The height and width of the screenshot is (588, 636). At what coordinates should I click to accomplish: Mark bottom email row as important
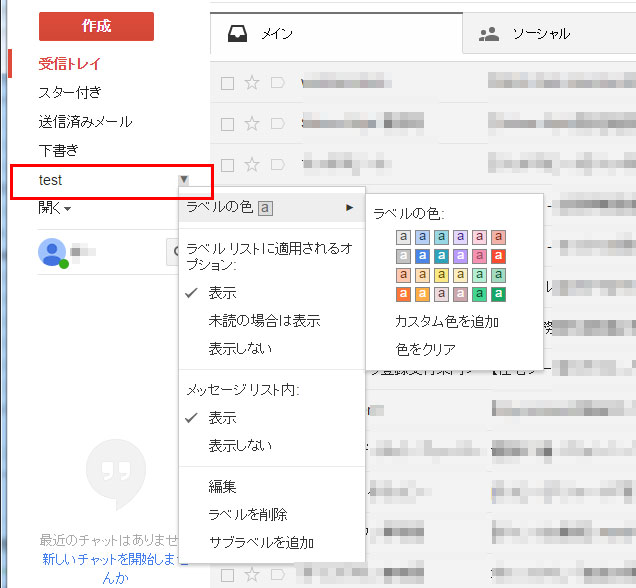(x=278, y=575)
